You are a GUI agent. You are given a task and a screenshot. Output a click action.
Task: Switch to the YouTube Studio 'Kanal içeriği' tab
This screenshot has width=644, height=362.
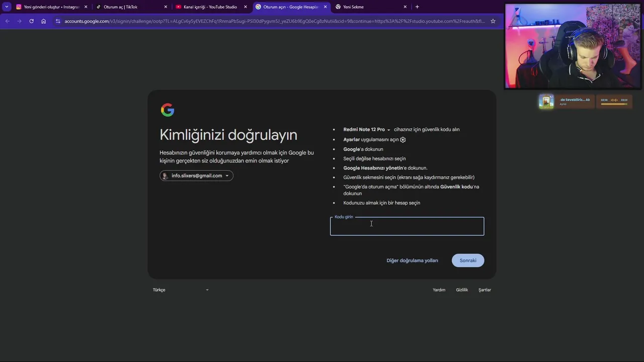pyautogui.click(x=211, y=7)
